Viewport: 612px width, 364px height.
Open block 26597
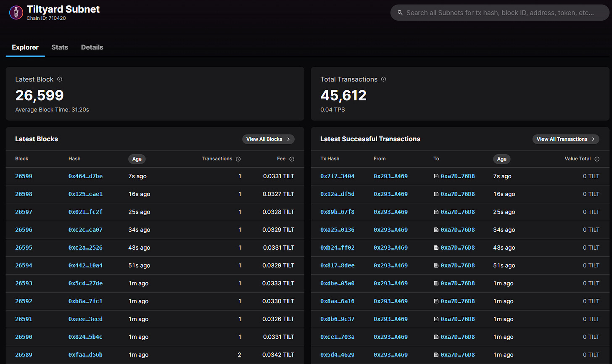[x=24, y=212]
